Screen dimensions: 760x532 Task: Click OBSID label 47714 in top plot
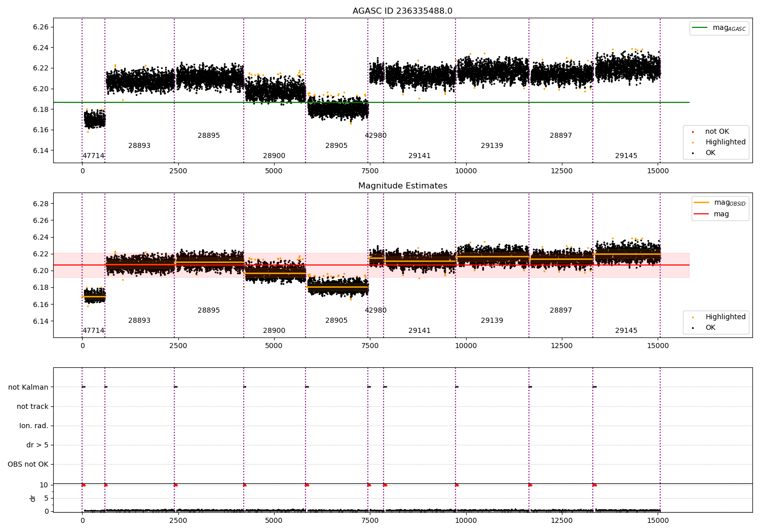point(93,156)
